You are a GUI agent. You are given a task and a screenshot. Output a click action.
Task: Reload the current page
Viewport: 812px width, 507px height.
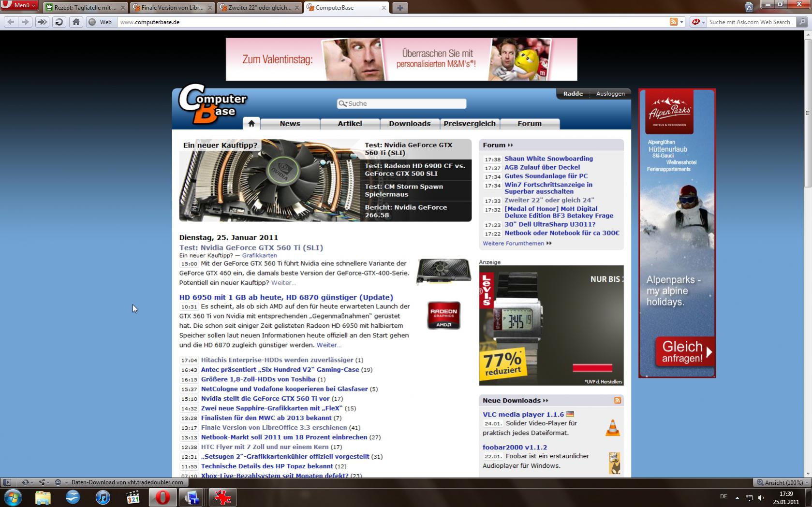(59, 22)
